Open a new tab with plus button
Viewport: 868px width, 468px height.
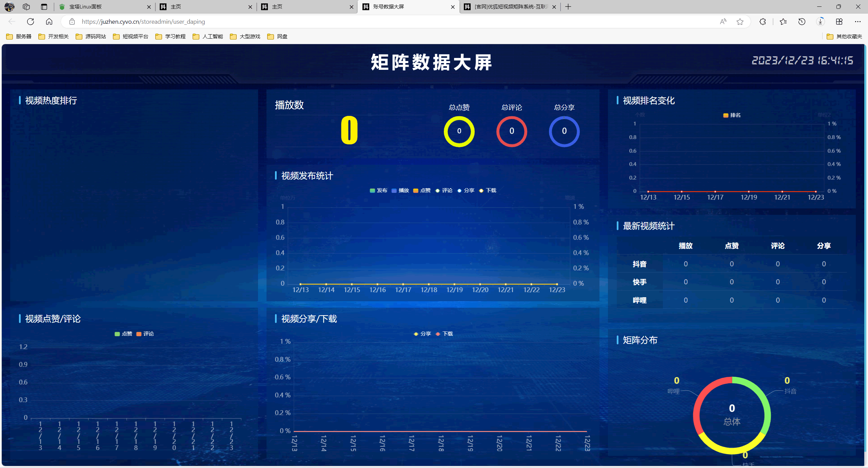pos(568,7)
